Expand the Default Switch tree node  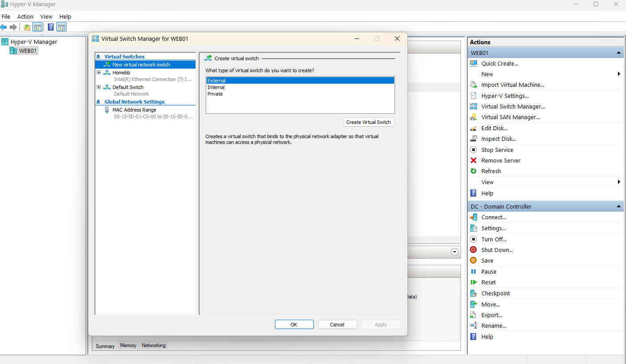click(x=99, y=87)
